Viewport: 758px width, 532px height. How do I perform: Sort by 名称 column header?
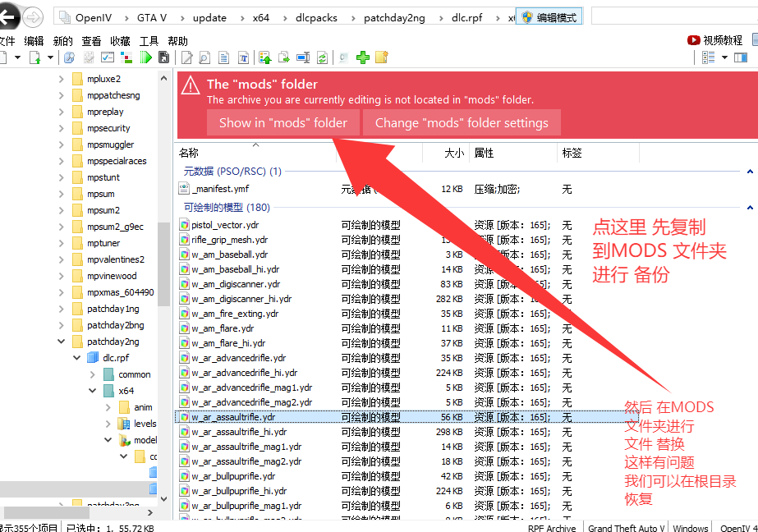(257, 153)
